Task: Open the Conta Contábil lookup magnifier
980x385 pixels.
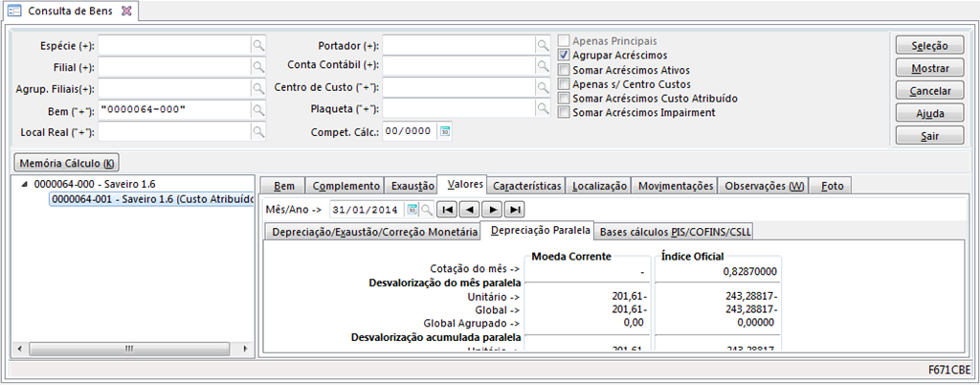Action: coord(544,64)
